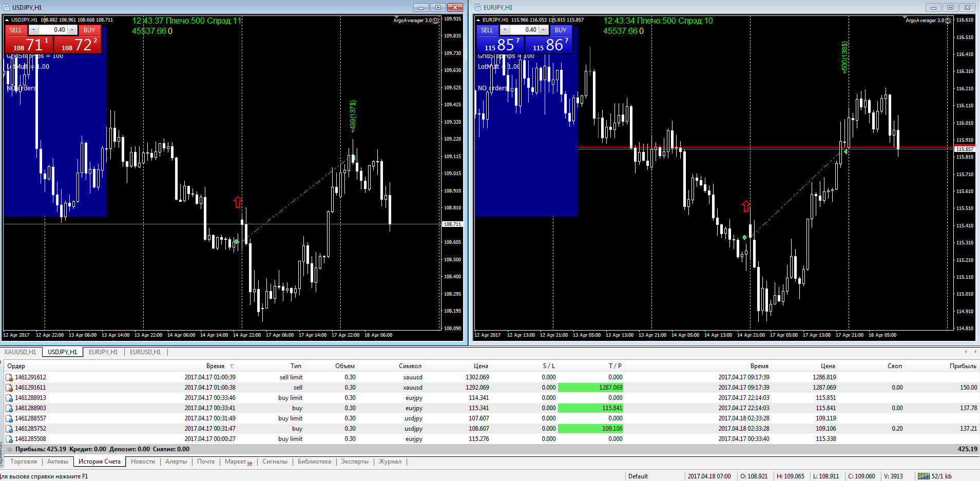The image size is (980, 481).
Task: Click the ArgoAverager smiley icon on USDJPY chart
Action: coord(436,21)
